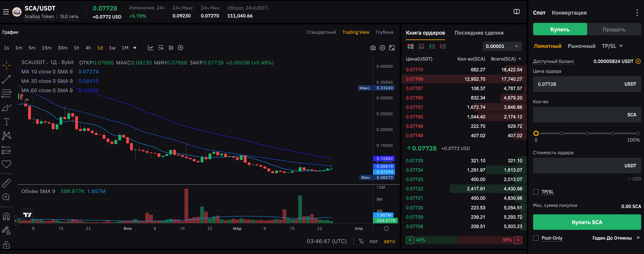This screenshot has height=254, width=644.
Task: Select the text annotation tool
Action: 7,121
